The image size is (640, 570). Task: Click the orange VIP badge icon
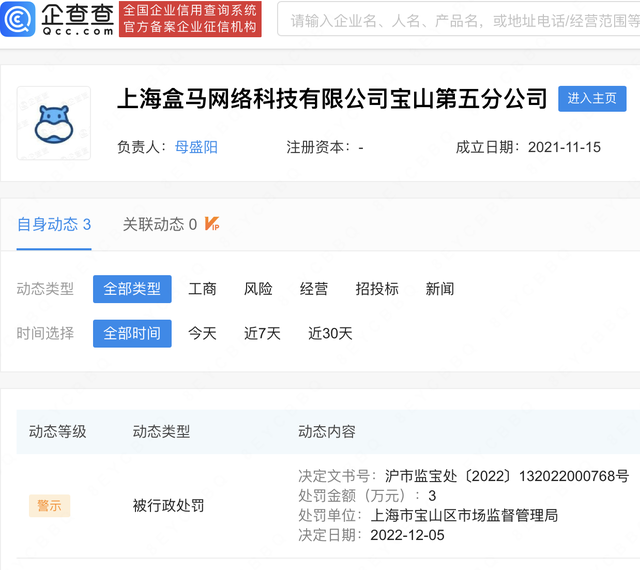[x=212, y=224]
